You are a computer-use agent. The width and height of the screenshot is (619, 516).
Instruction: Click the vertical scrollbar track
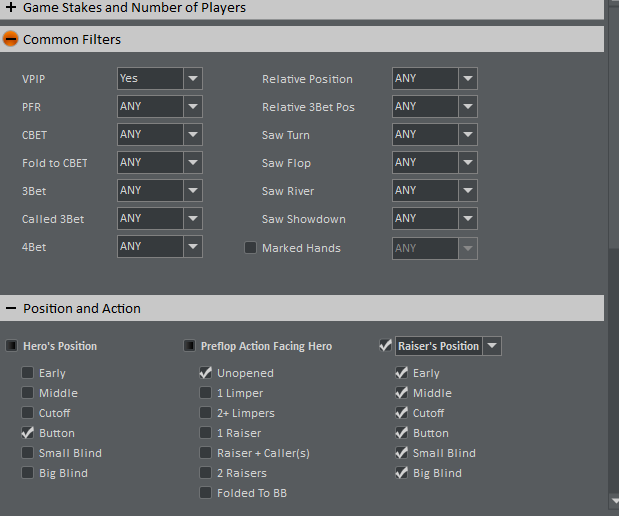612,380
